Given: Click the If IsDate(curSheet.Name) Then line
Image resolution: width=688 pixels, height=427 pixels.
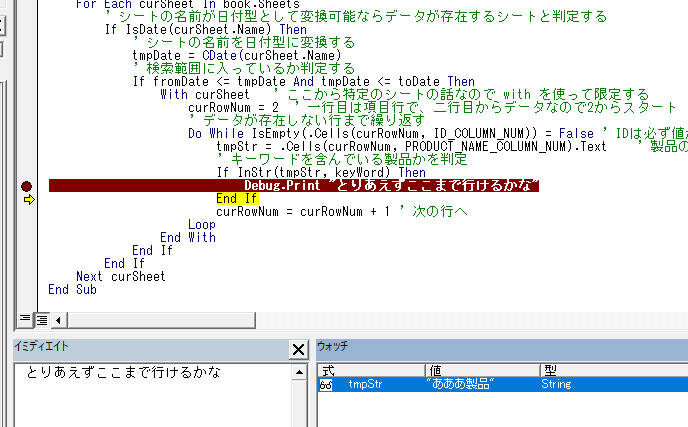Looking at the screenshot, I should [x=205, y=29].
